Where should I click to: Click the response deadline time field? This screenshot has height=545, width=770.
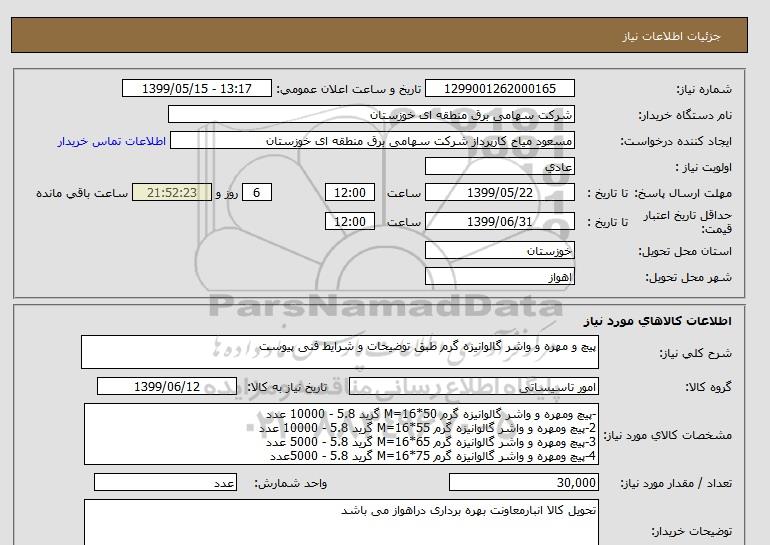coord(351,193)
